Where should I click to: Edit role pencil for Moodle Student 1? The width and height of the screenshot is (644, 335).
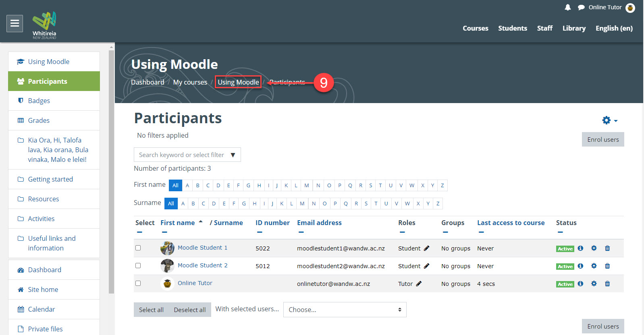(x=427, y=248)
